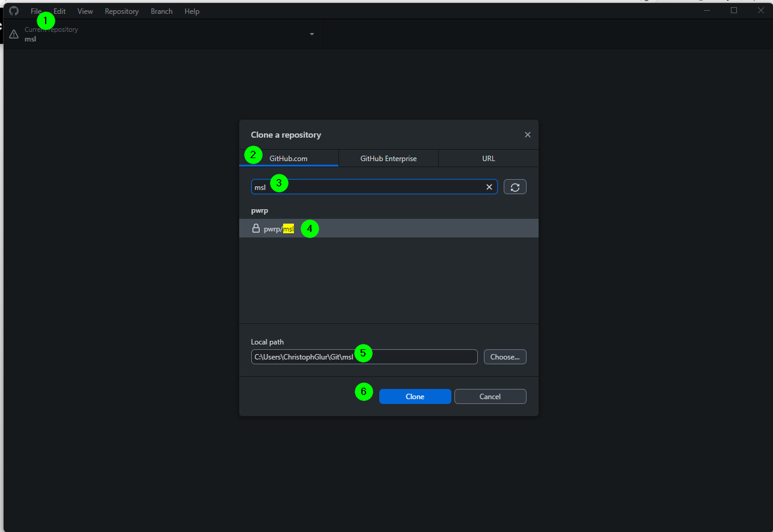
Task: Clear the repository filter text
Action: click(x=489, y=187)
